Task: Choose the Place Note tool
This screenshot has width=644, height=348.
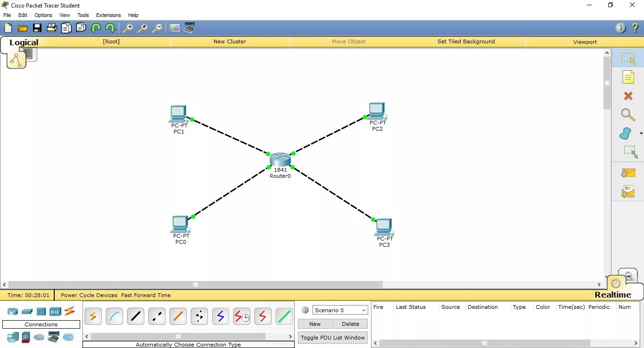Action: coord(628,77)
